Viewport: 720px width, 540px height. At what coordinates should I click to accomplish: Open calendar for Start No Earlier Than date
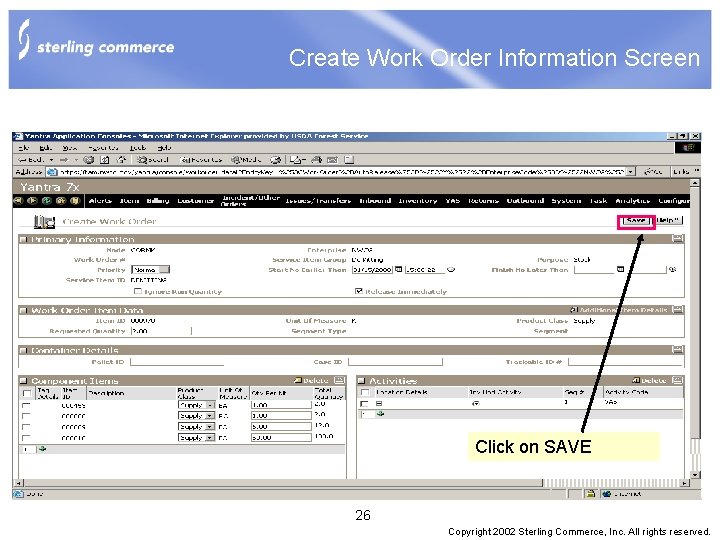[399, 270]
